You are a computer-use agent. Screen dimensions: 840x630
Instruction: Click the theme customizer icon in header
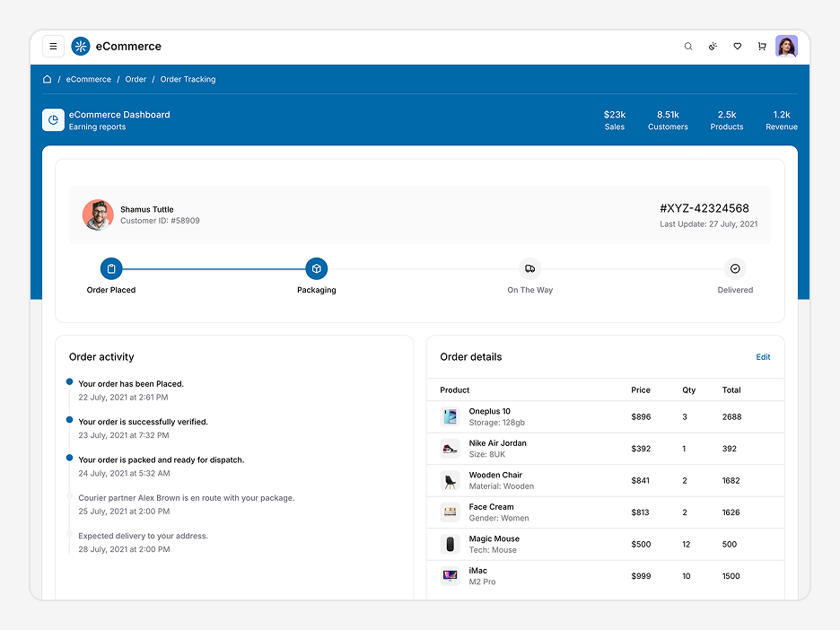point(713,47)
